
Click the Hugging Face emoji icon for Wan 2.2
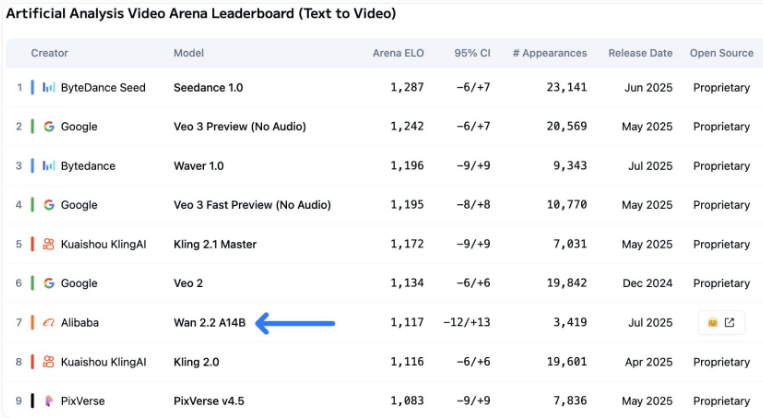712,323
